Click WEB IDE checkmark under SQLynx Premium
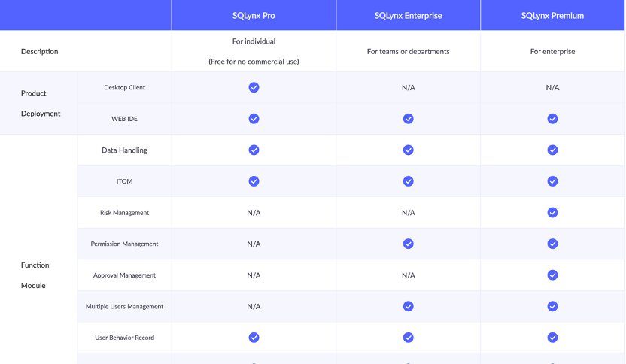 (x=552, y=119)
